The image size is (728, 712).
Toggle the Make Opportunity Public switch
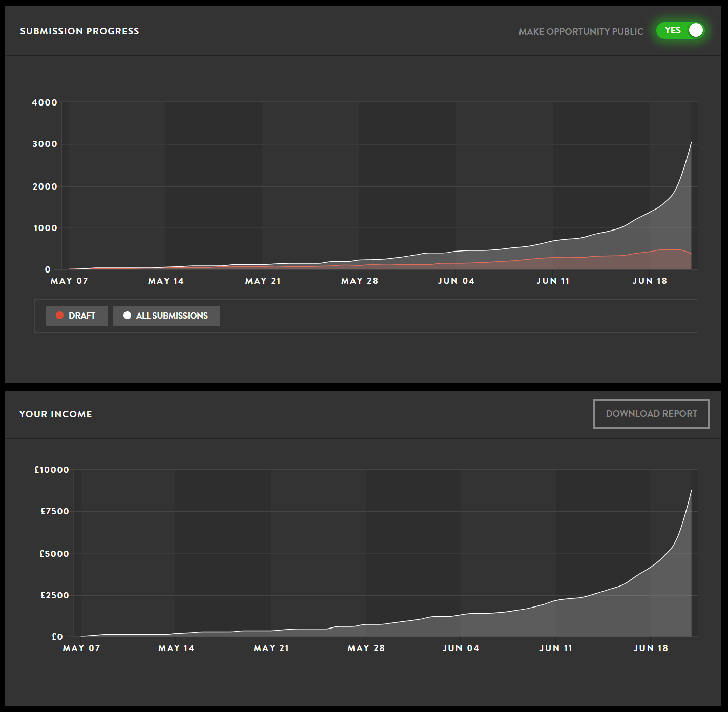click(680, 31)
